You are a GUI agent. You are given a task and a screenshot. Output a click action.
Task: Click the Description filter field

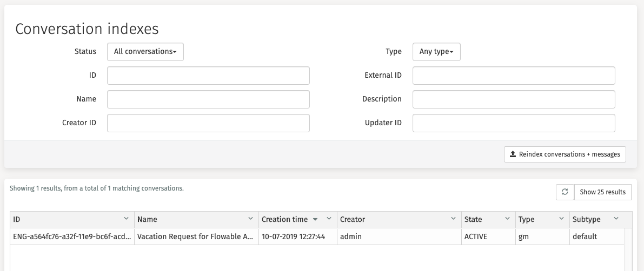pos(513,99)
